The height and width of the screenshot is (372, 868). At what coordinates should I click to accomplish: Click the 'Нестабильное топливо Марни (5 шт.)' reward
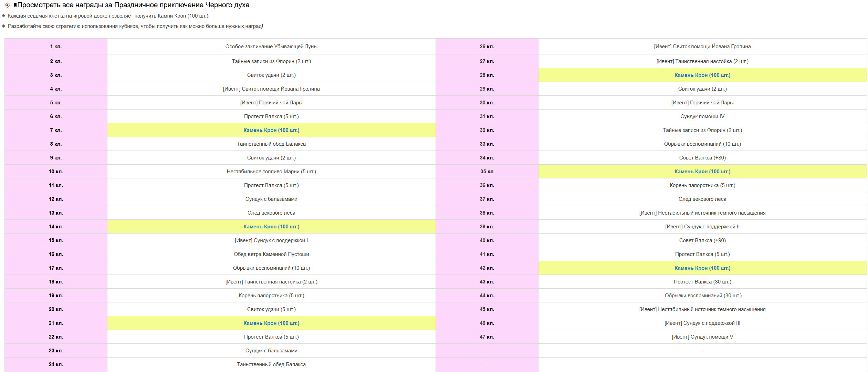tap(271, 172)
